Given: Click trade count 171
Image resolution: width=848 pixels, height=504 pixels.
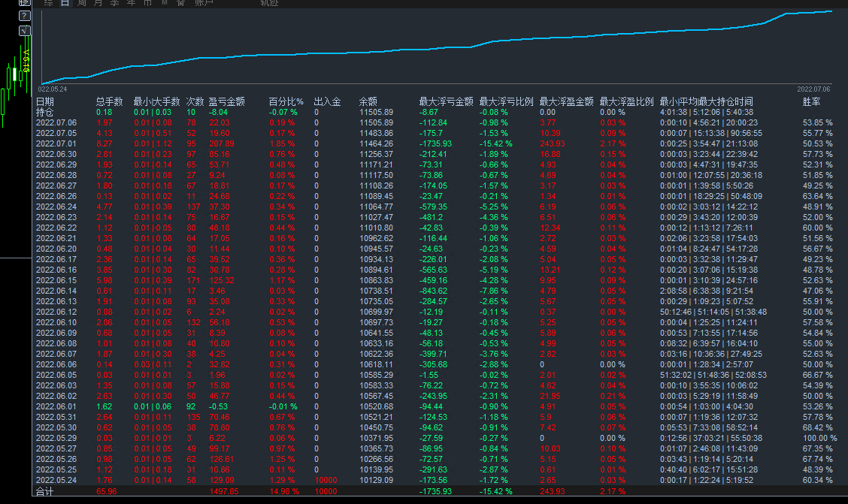Looking at the screenshot, I should click(x=193, y=280).
